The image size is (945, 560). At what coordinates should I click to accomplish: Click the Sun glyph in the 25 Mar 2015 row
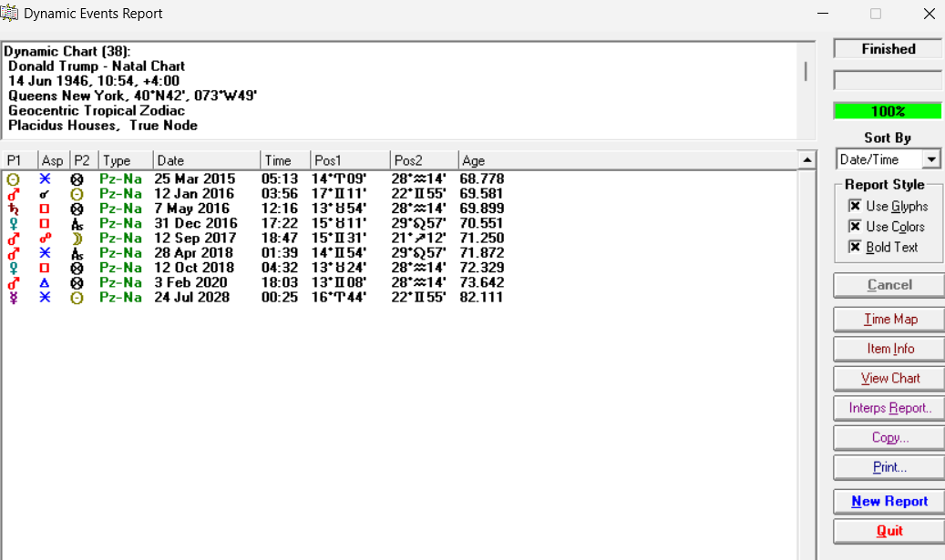coord(14,179)
